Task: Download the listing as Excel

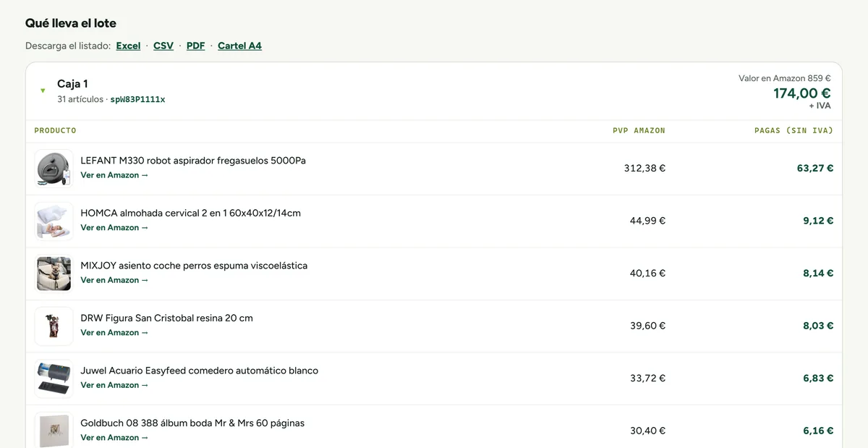Action: pyautogui.click(x=128, y=46)
